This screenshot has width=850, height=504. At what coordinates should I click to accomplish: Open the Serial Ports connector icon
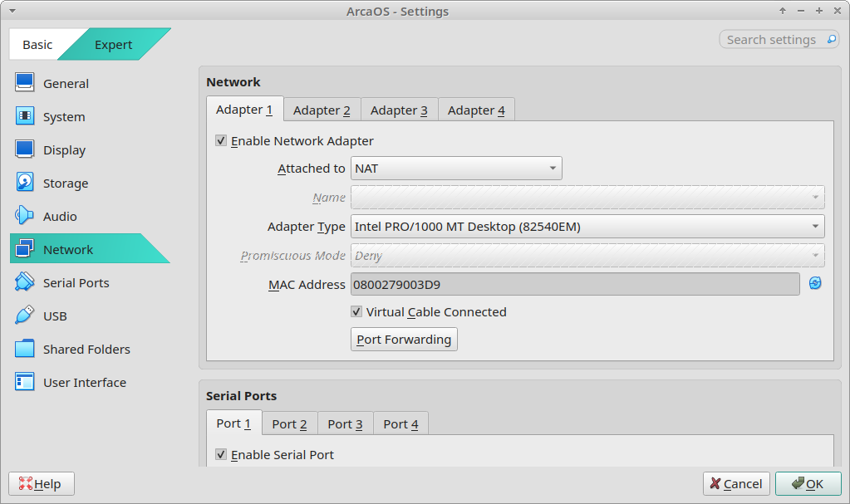(x=24, y=281)
